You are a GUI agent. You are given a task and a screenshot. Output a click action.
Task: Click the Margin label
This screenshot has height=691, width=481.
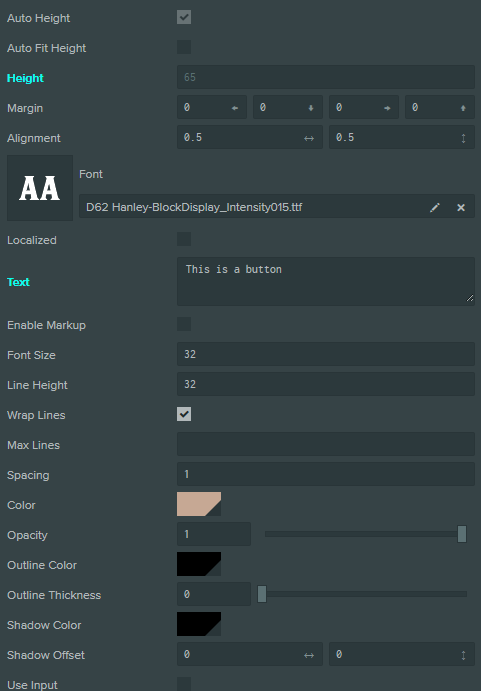pos(25,108)
